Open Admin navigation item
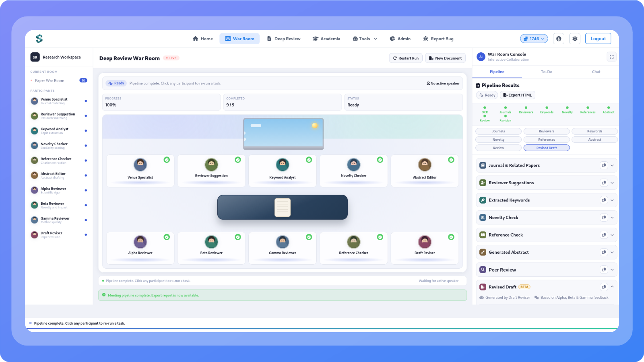Screen dimensions: 644x362 pyautogui.click(x=400, y=39)
